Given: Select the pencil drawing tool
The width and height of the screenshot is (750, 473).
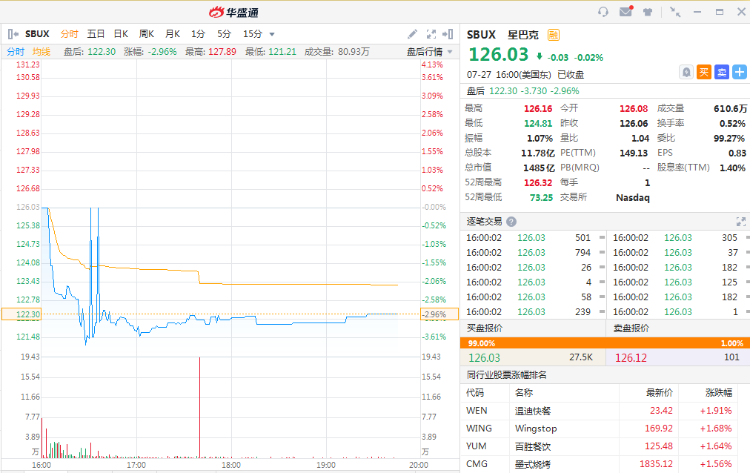Looking at the screenshot, I should [412, 34].
